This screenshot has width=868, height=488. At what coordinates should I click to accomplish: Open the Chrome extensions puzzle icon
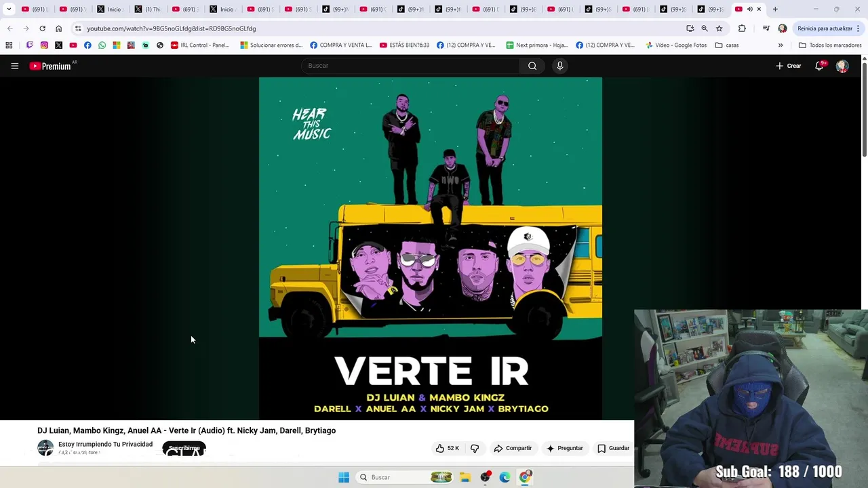click(x=742, y=28)
